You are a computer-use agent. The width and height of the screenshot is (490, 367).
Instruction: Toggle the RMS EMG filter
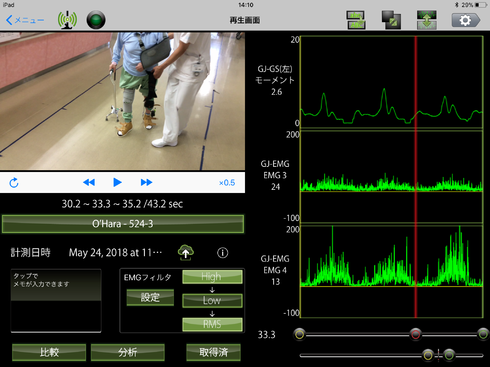coord(212,324)
